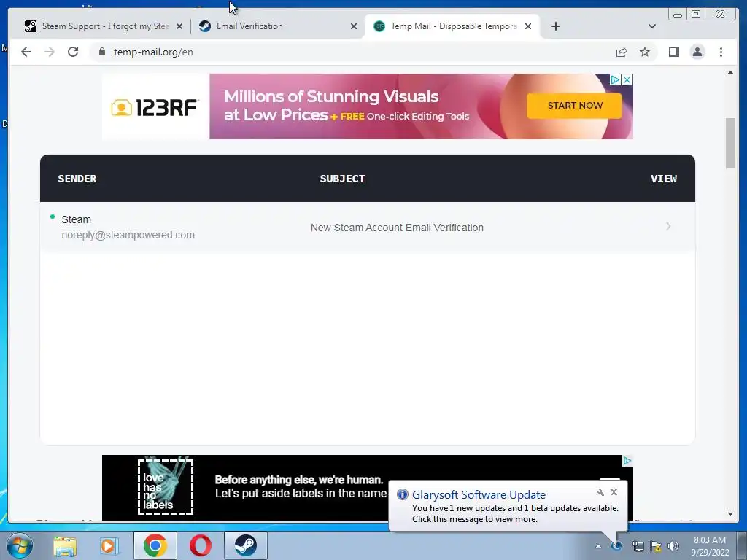This screenshot has width=747, height=560.
Task: Click sender noreply@steampowered.com
Action: pos(128,235)
